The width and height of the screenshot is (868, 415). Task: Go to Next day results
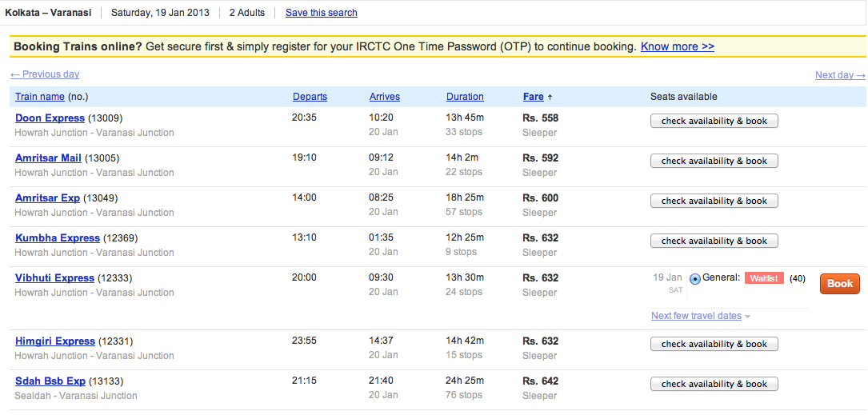click(840, 75)
